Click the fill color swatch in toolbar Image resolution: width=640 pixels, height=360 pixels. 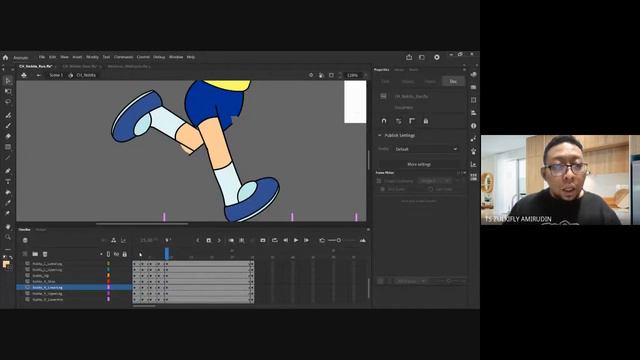point(6,264)
